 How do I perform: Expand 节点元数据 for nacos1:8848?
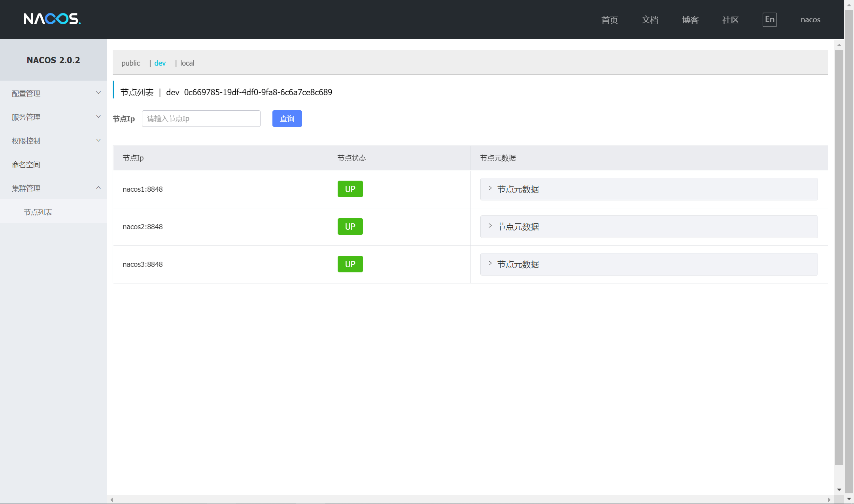pyautogui.click(x=649, y=189)
